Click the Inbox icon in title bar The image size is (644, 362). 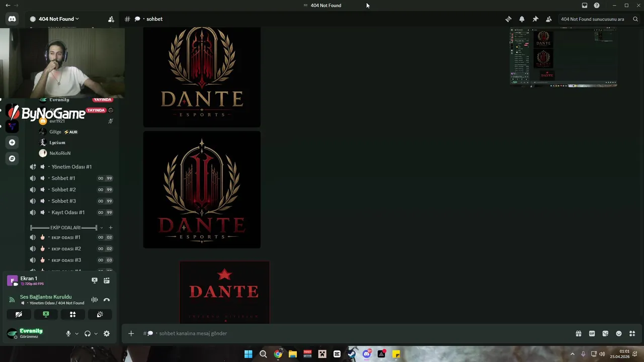click(x=585, y=6)
